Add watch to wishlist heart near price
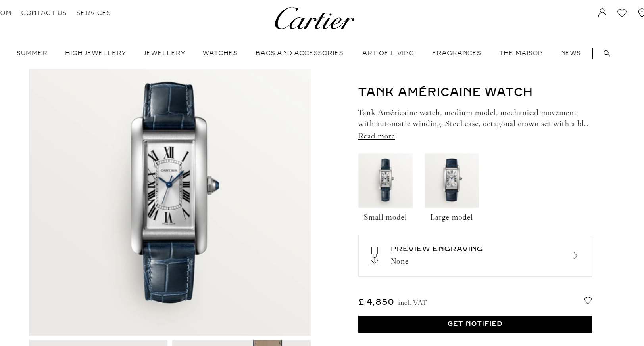The image size is (644, 346). (x=588, y=300)
